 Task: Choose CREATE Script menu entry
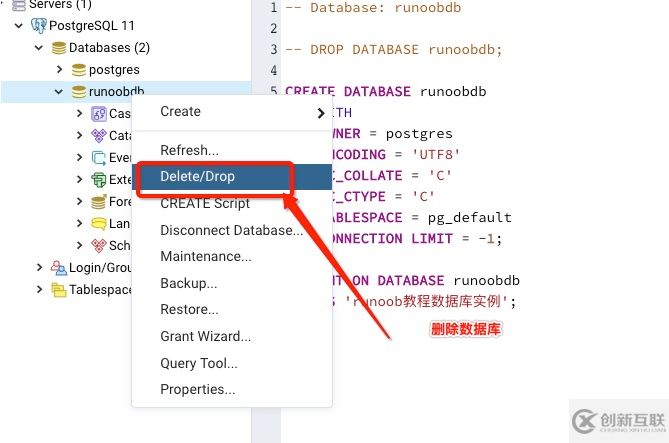232,204
